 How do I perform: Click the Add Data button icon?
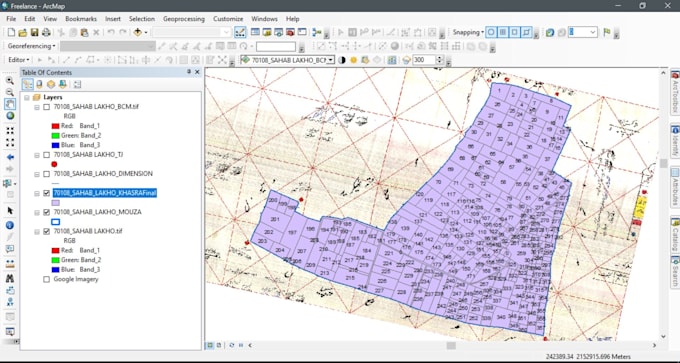(137, 33)
